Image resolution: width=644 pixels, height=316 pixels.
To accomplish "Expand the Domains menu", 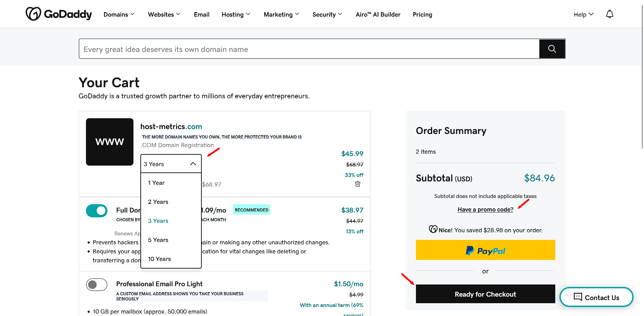I will [119, 15].
